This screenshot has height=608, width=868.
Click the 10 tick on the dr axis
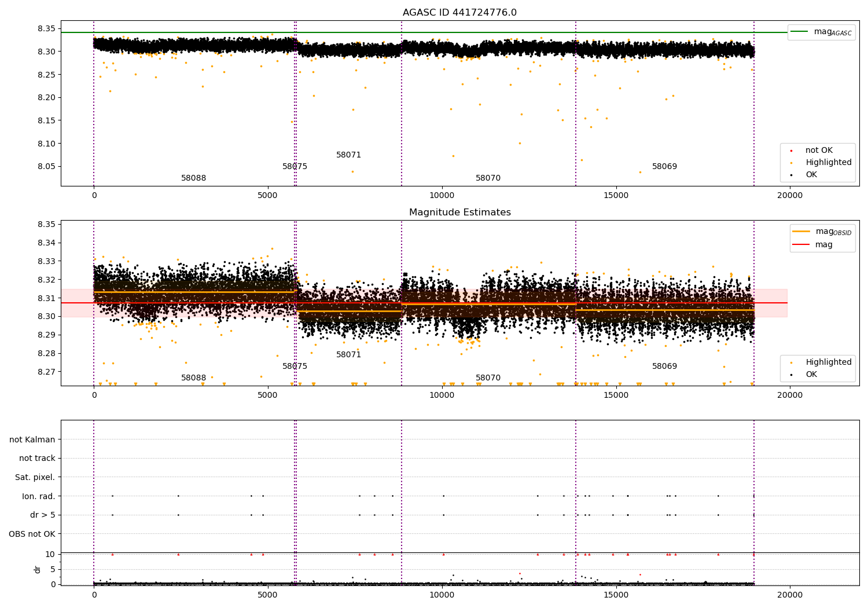[50, 554]
